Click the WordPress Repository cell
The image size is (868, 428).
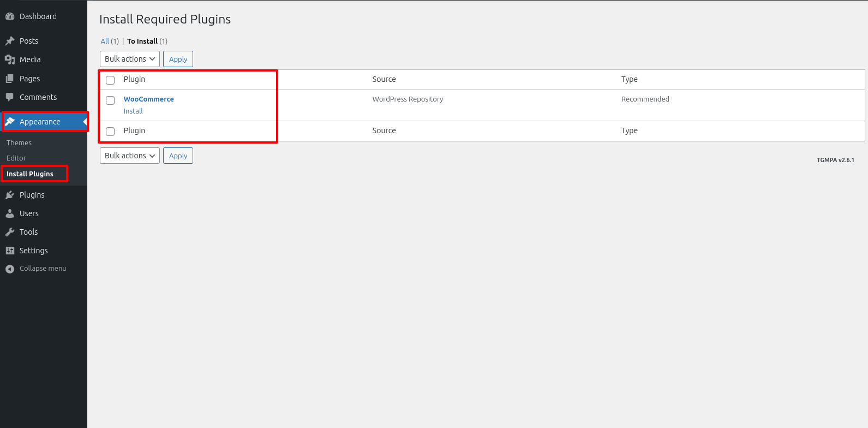[408, 99]
